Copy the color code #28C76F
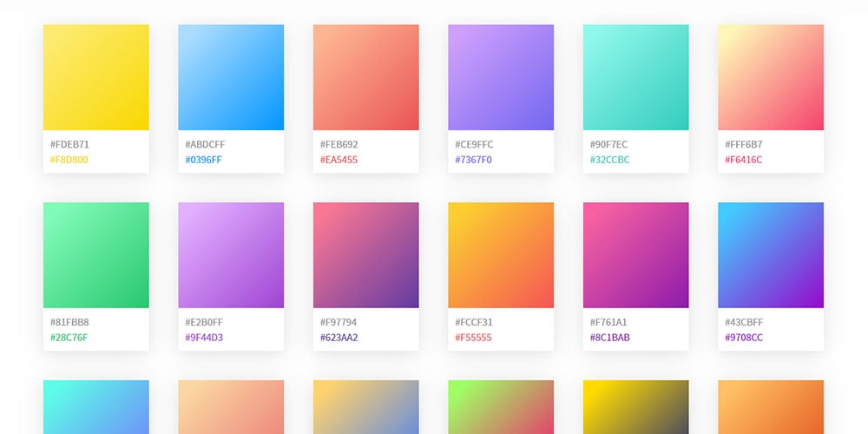This screenshot has width=868, height=434. pyautogui.click(x=69, y=338)
